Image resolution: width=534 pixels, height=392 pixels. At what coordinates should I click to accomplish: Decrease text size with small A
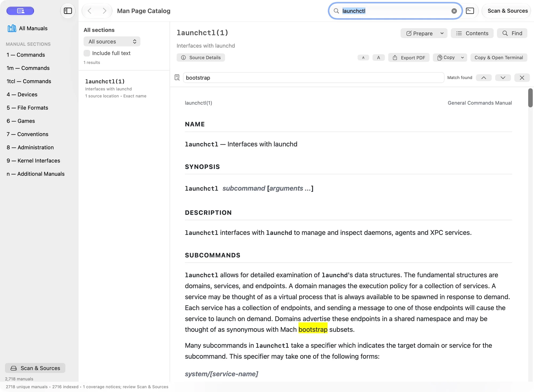(363, 58)
